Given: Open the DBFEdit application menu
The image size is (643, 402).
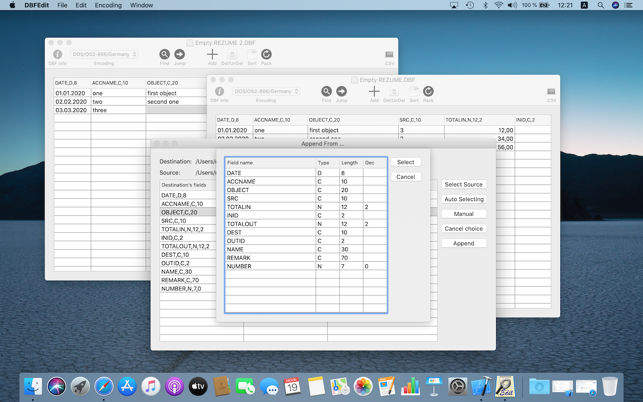Looking at the screenshot, I should click(x=36, y=5).
